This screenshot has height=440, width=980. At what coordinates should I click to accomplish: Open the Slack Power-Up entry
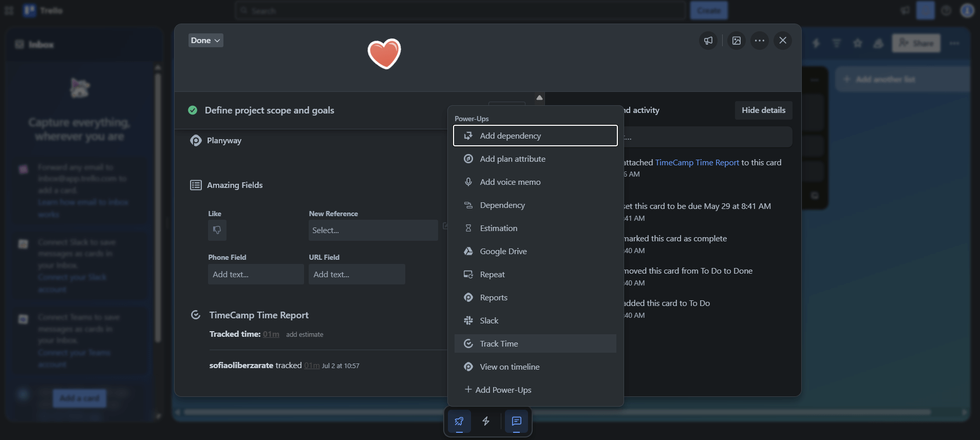tap(535, 320)
